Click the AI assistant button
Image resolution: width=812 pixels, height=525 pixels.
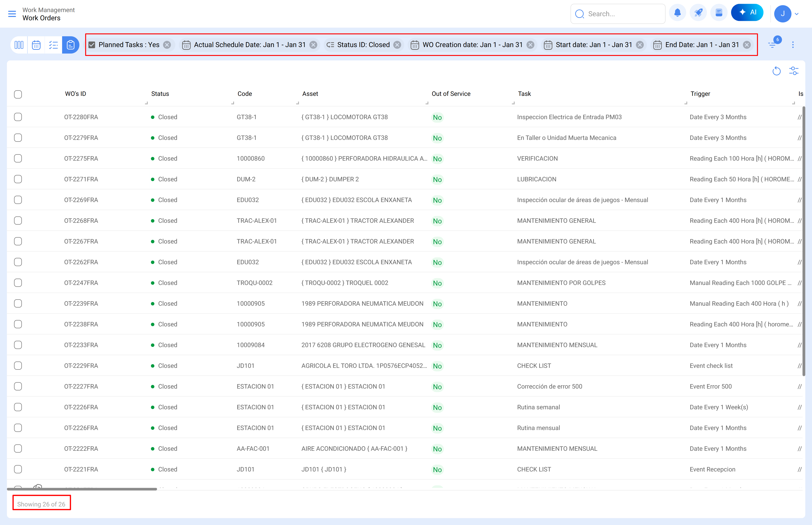coord(747,13)
